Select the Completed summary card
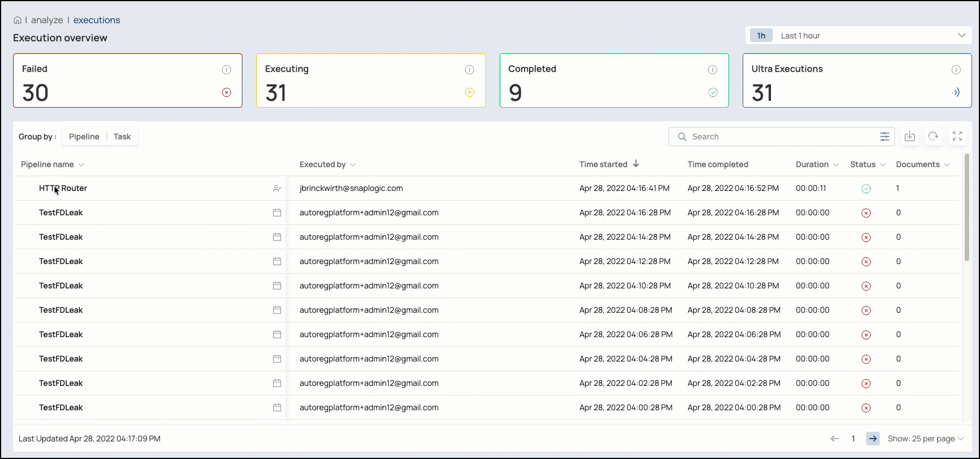This screenshot has height=459, width=980. pyautogui.click(x=614, y=80)
